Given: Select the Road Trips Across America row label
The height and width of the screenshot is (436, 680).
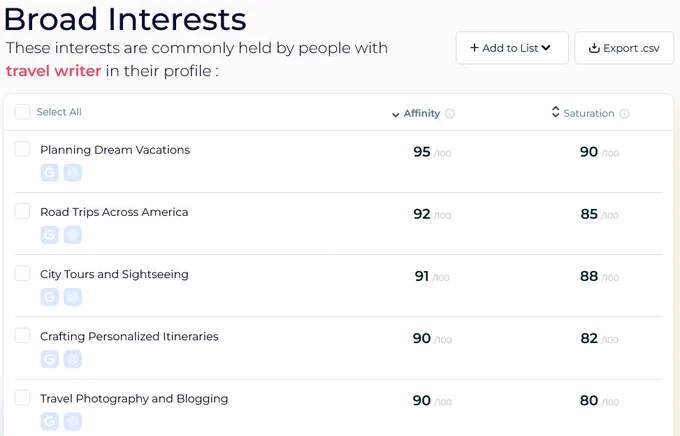Looking at the screenshot, I should pyautogui.click(x=114, y=212).
